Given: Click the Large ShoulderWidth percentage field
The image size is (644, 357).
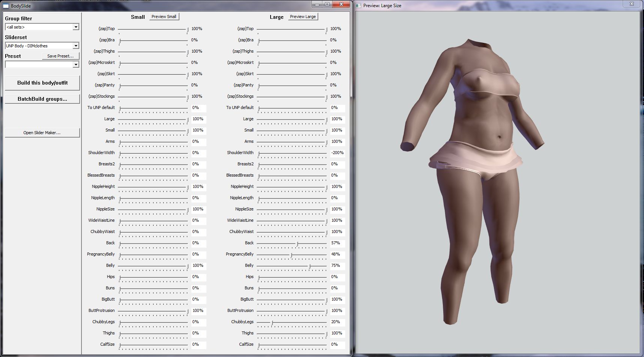Looking at the screenshot, I should tap(337, 153).
